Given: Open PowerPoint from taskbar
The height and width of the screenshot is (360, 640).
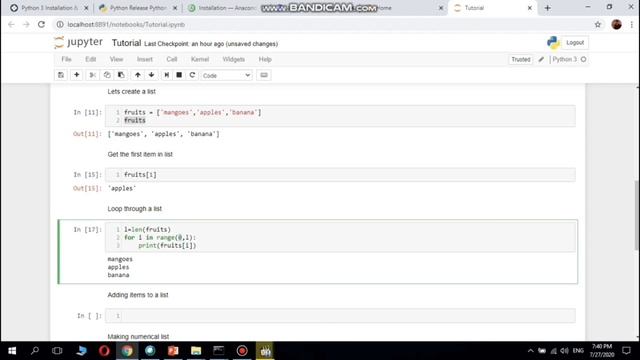Looking at the screenshot, I should click(173, 351).
